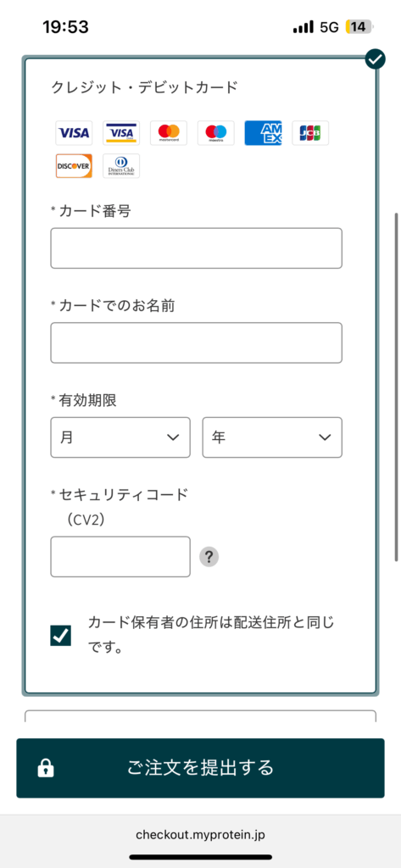Open the expiry year (年) dropdown
Screen dimensions: 401x868
[x=272, y=437]
